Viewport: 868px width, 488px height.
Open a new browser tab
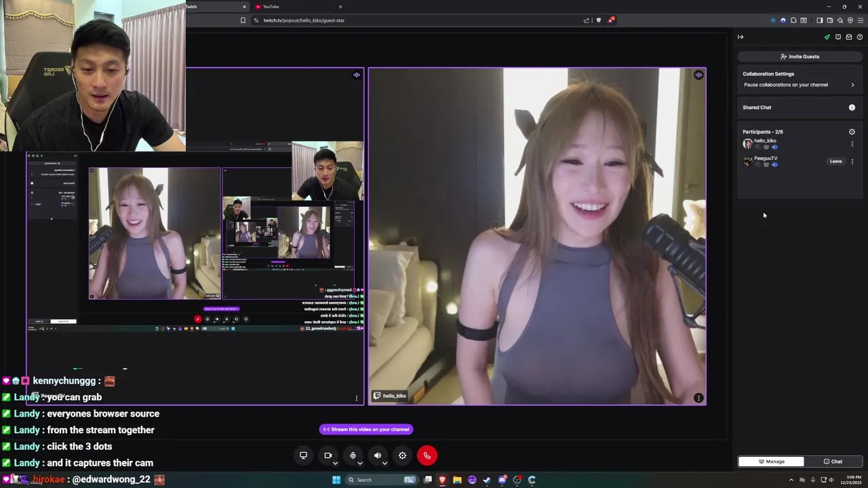click(340, 7)
